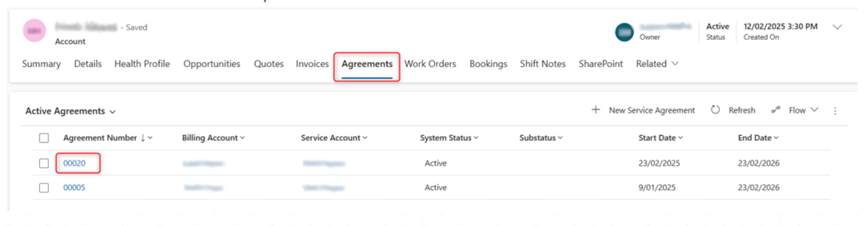Expand the header chevron beside Created On
Image resolution: width=868 pixels, height=226 pixels.
tap(837, 27)
